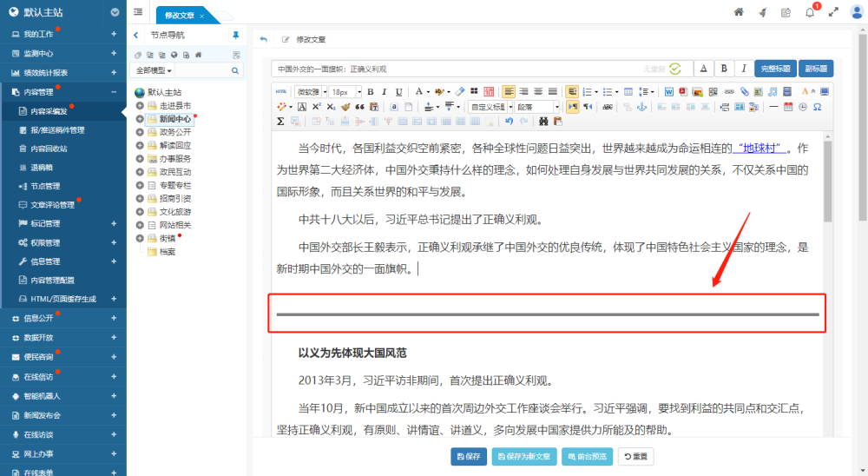Viewport: 868px width, 476px height.
Task: Toggle italic style for the title
Action: point(743,69)
